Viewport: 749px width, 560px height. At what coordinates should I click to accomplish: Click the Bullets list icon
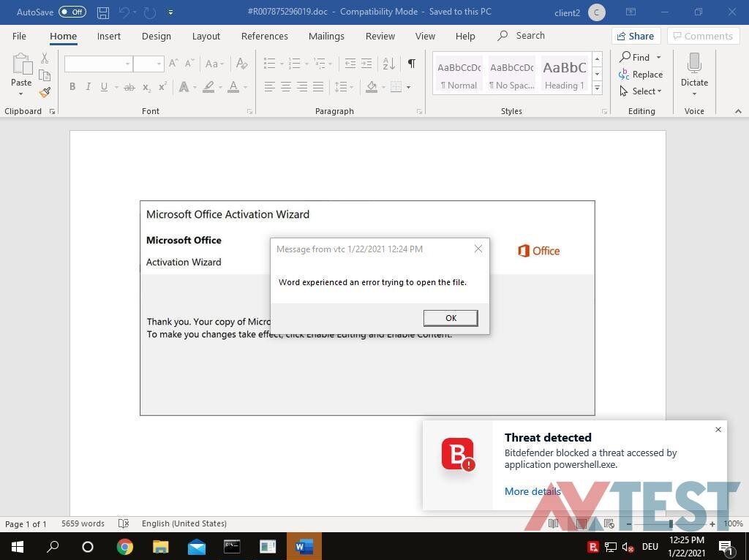tap(269, 64)
